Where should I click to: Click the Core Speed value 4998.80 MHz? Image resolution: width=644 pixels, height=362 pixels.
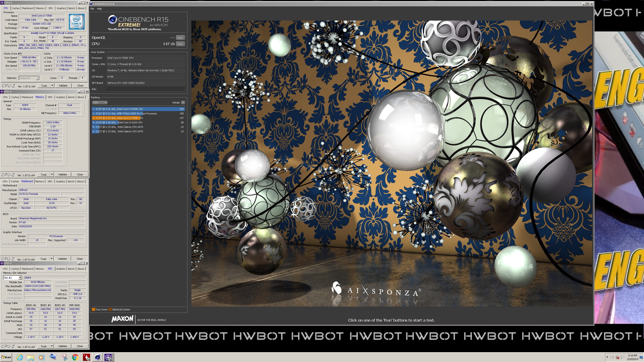(x=29, y=57)
